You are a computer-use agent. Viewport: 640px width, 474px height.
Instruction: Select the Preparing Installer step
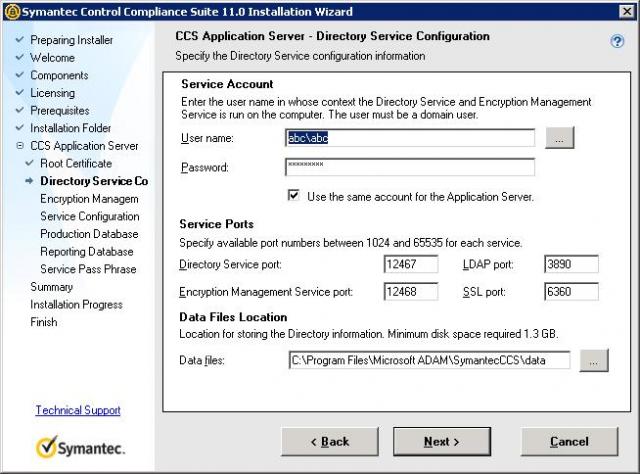(x=71, y=40)
